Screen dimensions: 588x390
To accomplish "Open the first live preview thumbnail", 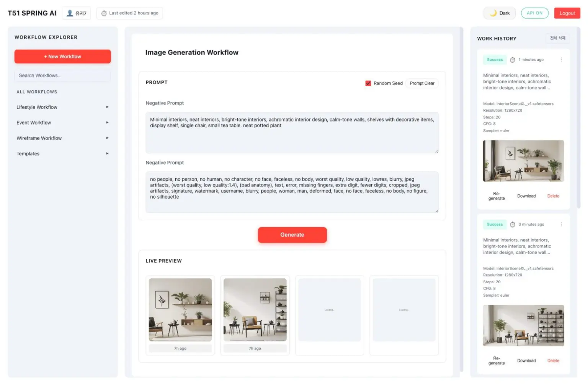I will (x=180, y=310).
